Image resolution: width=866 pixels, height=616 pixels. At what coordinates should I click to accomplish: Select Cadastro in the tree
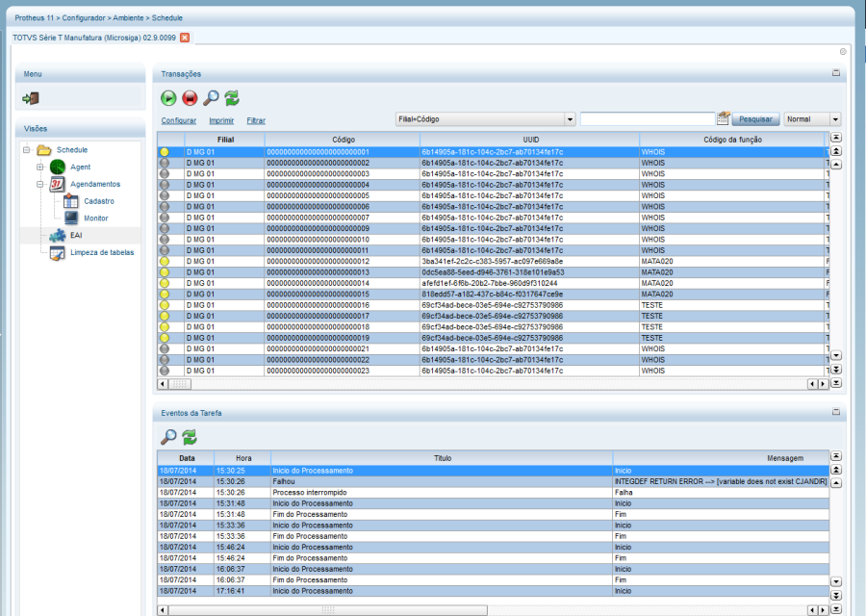point(99,201)
